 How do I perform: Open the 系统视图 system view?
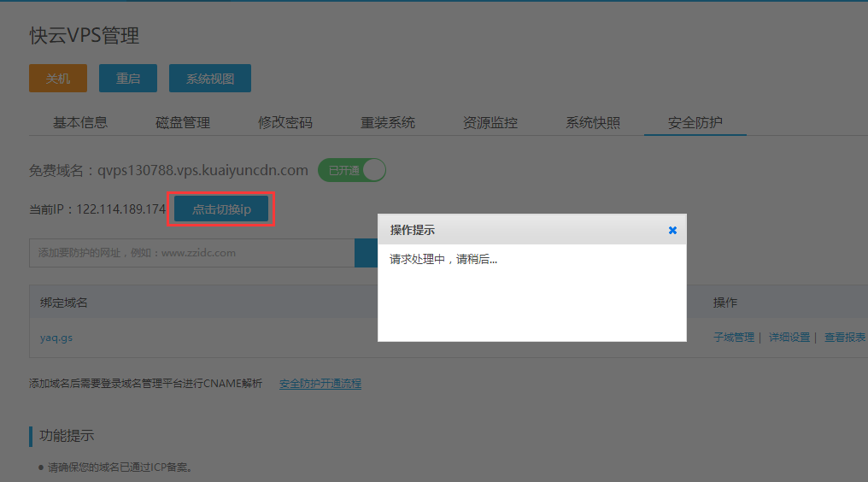click(x=210, y=79)
